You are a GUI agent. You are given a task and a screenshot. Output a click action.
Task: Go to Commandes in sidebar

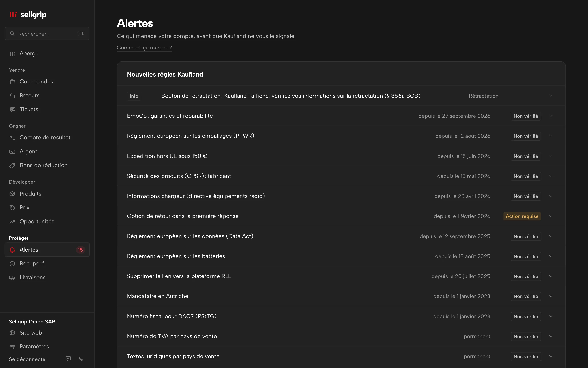[x=47, y=82]
